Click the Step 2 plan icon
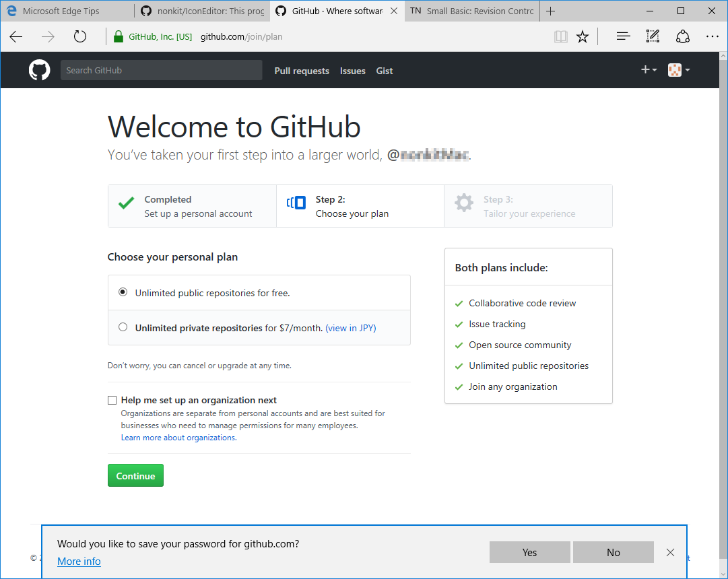Screen dimensions: 728x579 (296, 203)
